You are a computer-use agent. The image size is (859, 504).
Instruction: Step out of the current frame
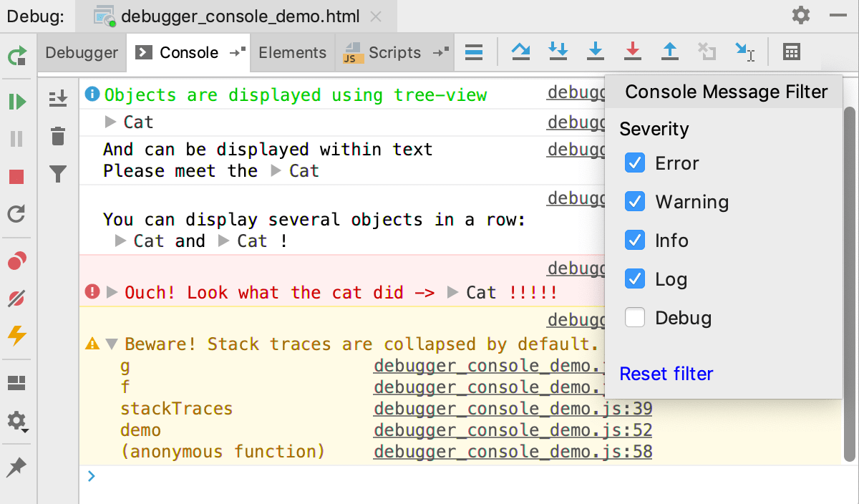[x=670, y=52]
